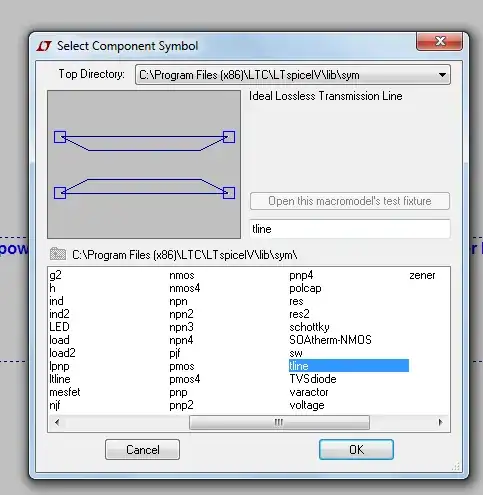Click the OK button

[356, 450]
